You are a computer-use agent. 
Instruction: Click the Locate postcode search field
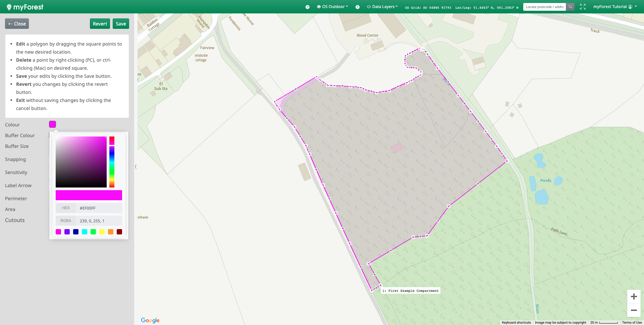(x=544, y=7)
